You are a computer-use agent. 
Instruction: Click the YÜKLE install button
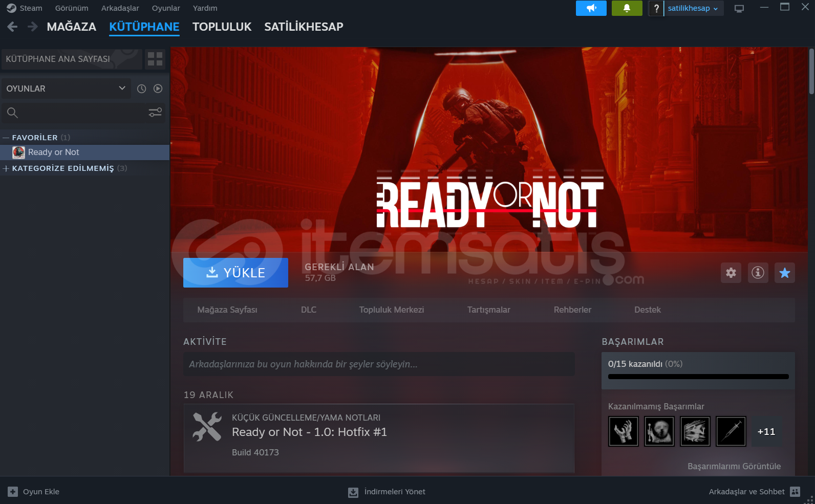coord(235,273)
